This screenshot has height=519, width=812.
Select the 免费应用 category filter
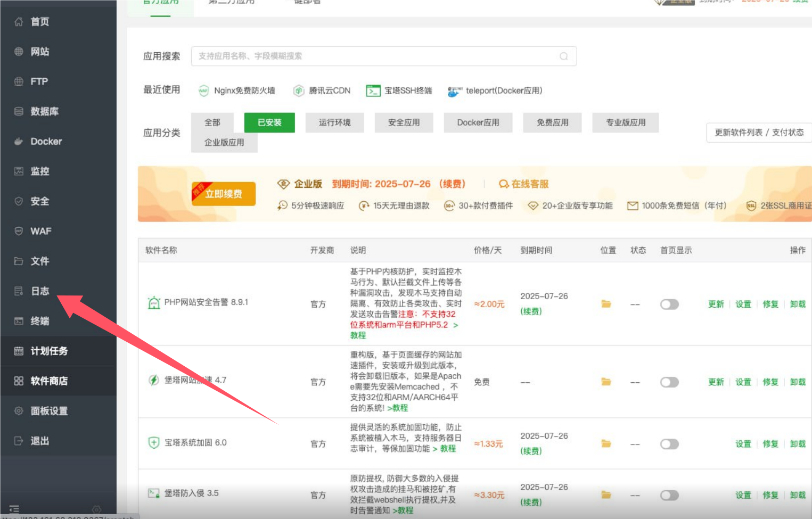(x=552, y=122)
